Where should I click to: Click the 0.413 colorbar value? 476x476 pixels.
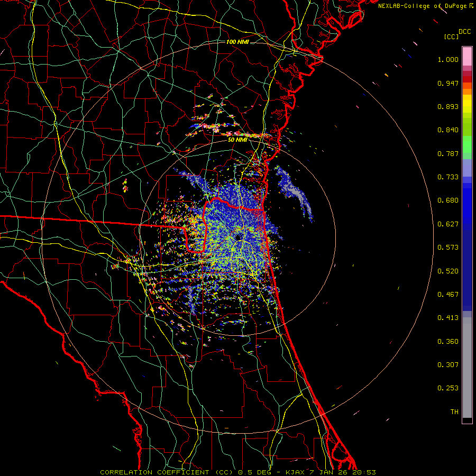(x=448, y=318)
